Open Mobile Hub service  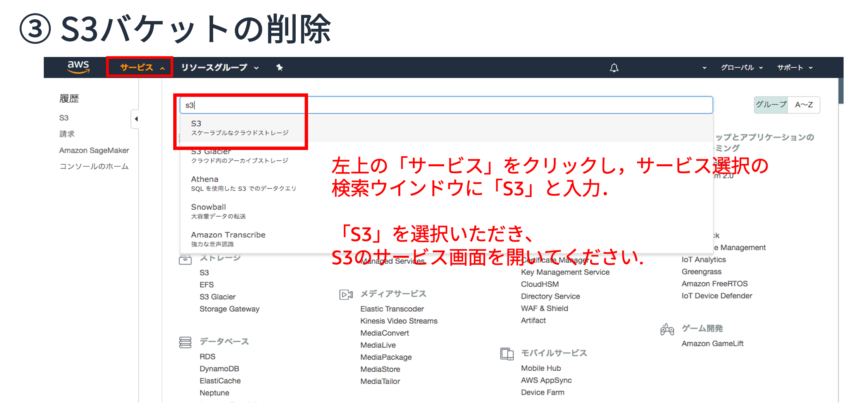tap(541, 368)
